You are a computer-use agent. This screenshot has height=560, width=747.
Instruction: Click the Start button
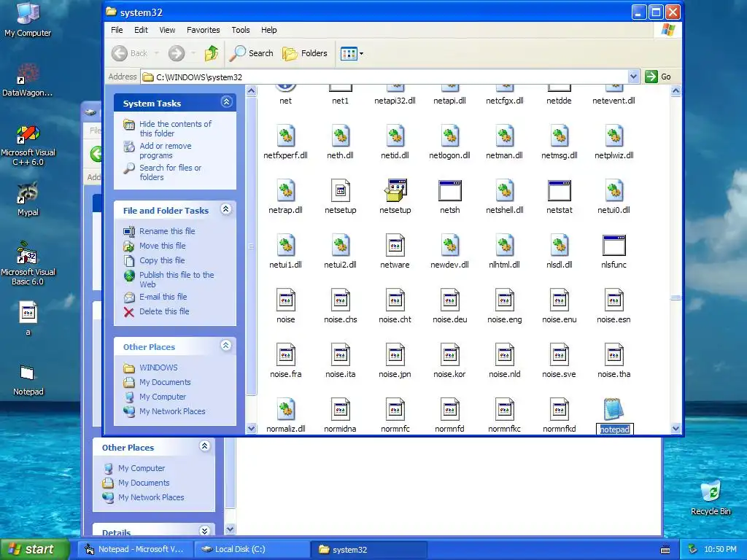tap(35, 549)
